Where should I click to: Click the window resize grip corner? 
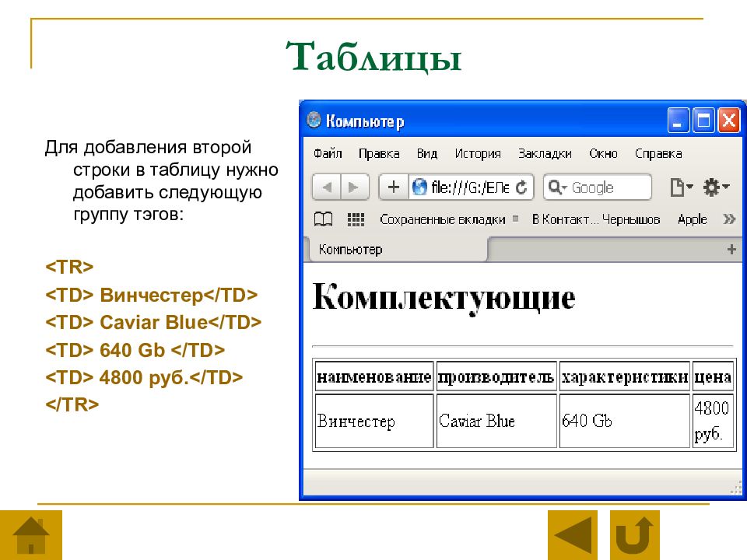pyautogui.click(x=735, y=488)
